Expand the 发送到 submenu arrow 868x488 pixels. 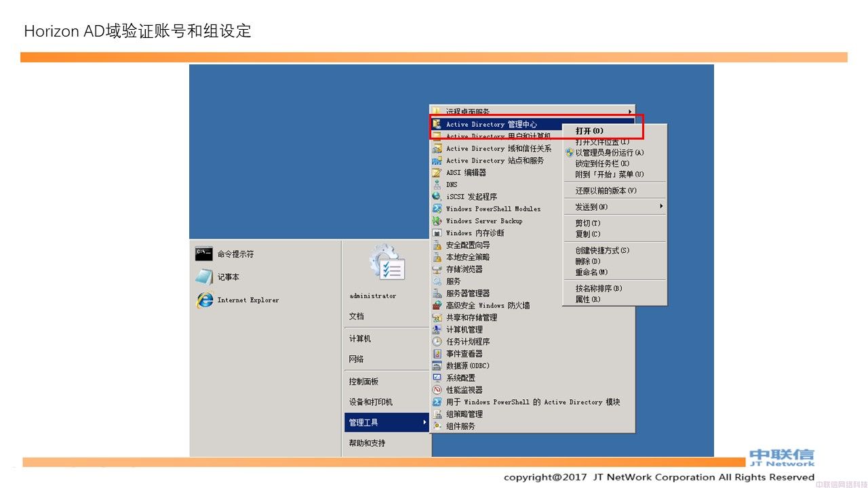click(661, 206)
